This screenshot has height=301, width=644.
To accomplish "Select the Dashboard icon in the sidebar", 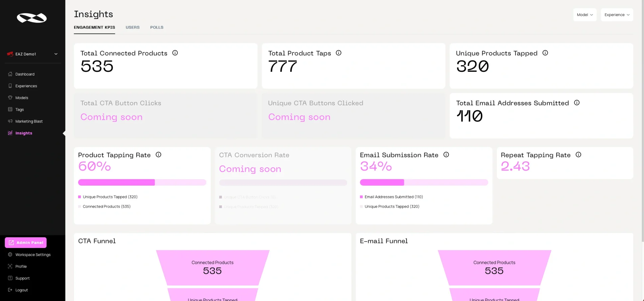I will (10, 74).
